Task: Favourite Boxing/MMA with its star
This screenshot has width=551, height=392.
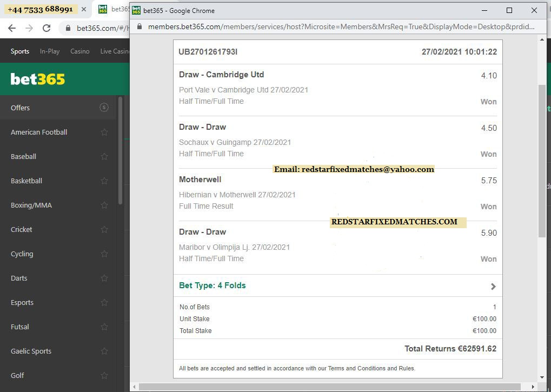Action: click(104, 205)
